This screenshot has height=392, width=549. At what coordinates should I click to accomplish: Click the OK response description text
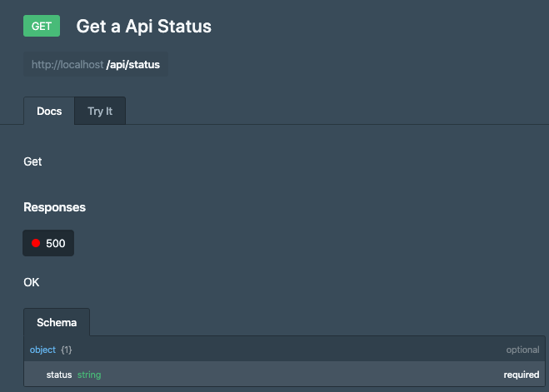tap(32, 282)
